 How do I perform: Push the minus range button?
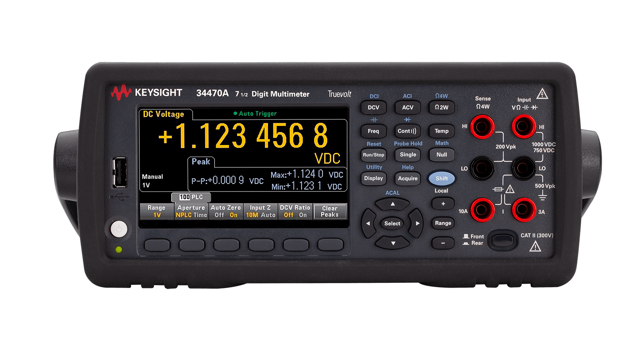click(443, 243)
